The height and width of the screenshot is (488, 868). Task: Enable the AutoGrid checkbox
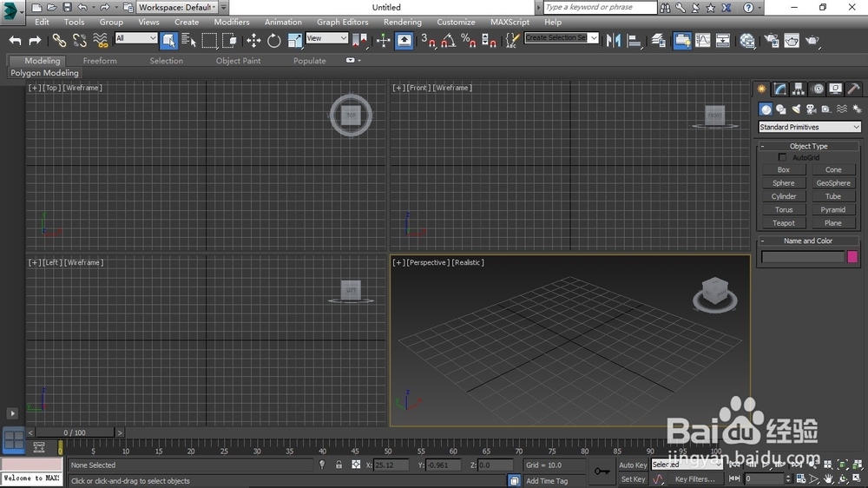click(783, 157)
